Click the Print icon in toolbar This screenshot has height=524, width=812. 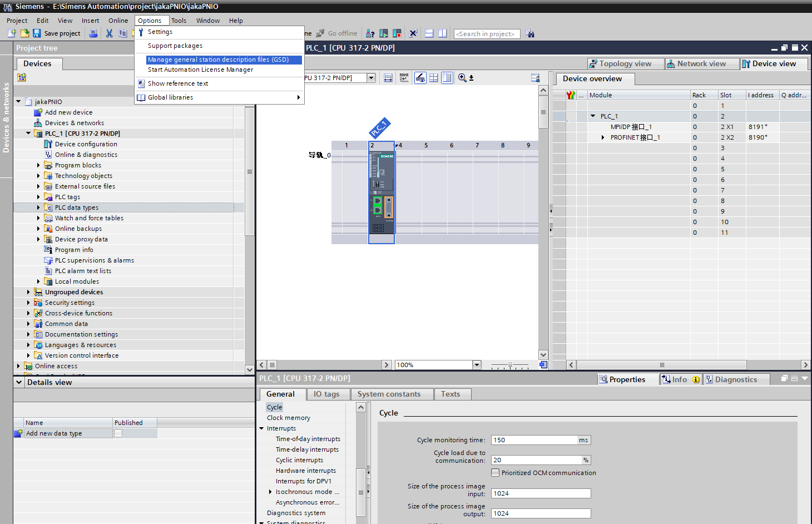click(93, 33)
